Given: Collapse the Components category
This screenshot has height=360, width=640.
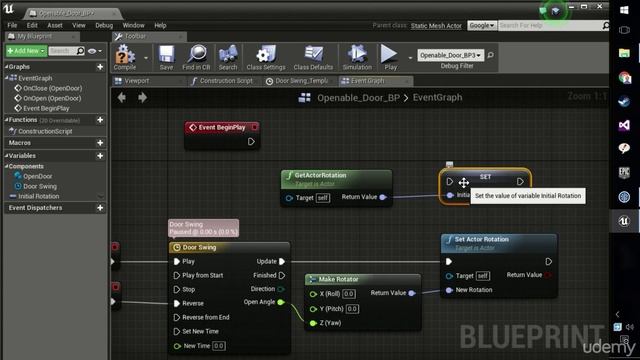Looking at the screenshot, I should click(6, 166).
